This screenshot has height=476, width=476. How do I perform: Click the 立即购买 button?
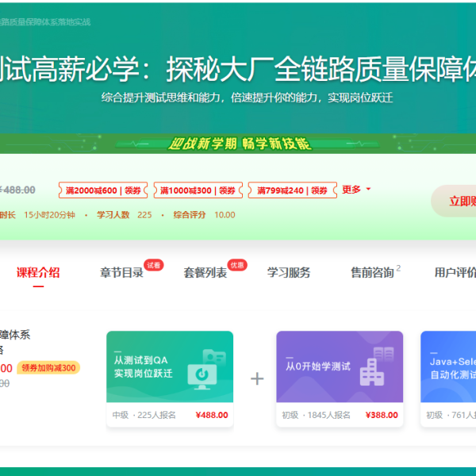(x=454, y=201)
